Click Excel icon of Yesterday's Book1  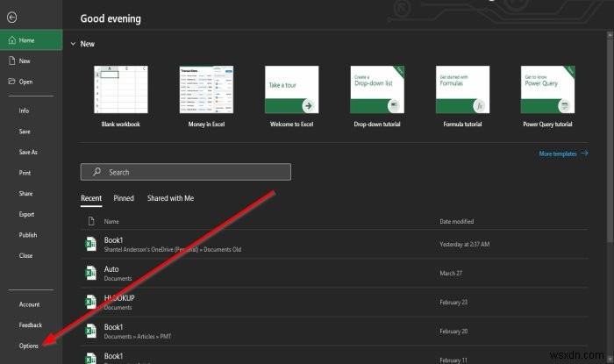click(91, 244)
